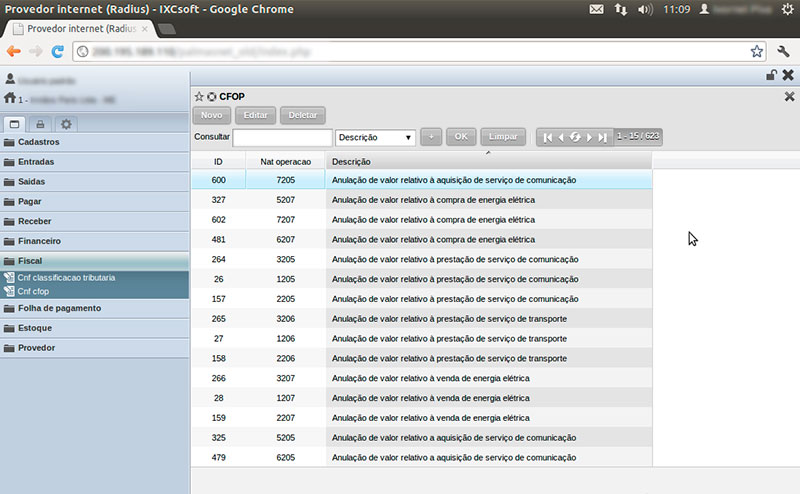Click the circular refresh icon beside CFOP title
The image size is (800, 494).
click(x=211, y=96)
